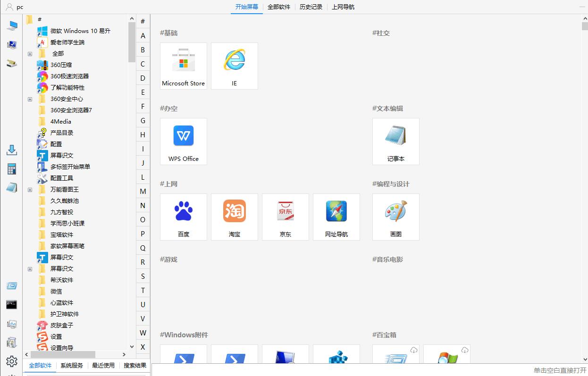
Task: Expand the 360安全中心 folder node
Action: coord(30,99)
